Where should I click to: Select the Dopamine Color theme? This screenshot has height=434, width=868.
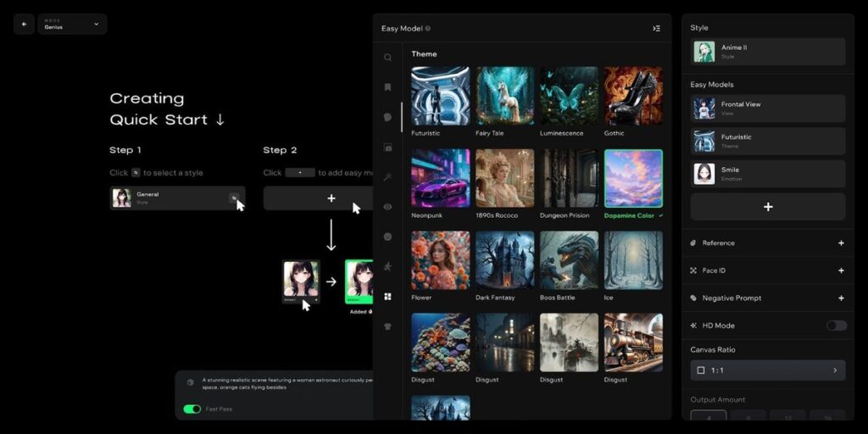(632, 179)
